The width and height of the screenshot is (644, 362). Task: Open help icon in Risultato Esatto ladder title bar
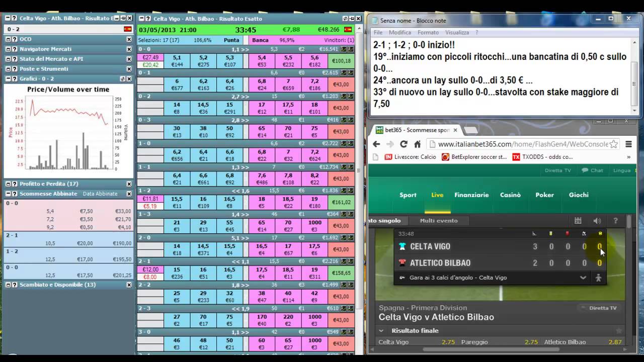click(149, 19)
